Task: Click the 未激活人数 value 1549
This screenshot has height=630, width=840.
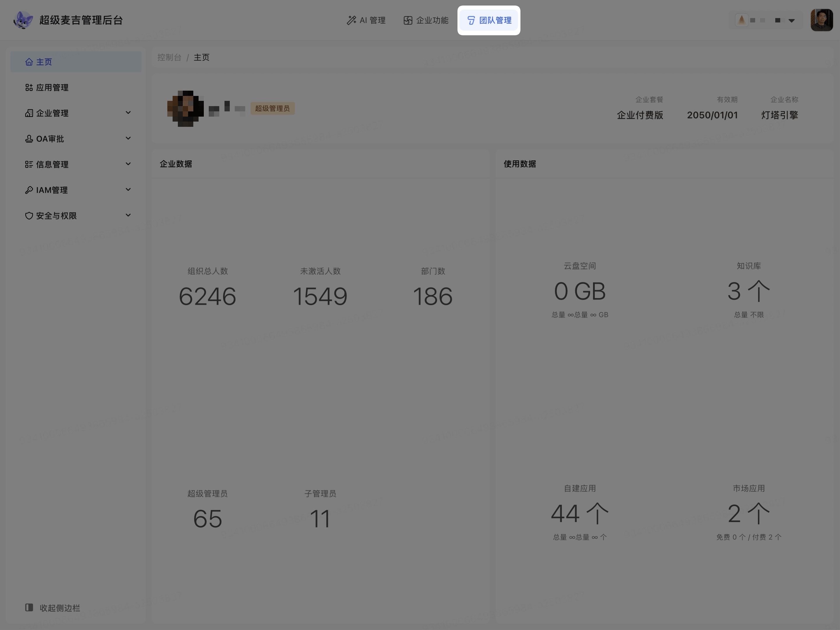Action: [320, 296]
